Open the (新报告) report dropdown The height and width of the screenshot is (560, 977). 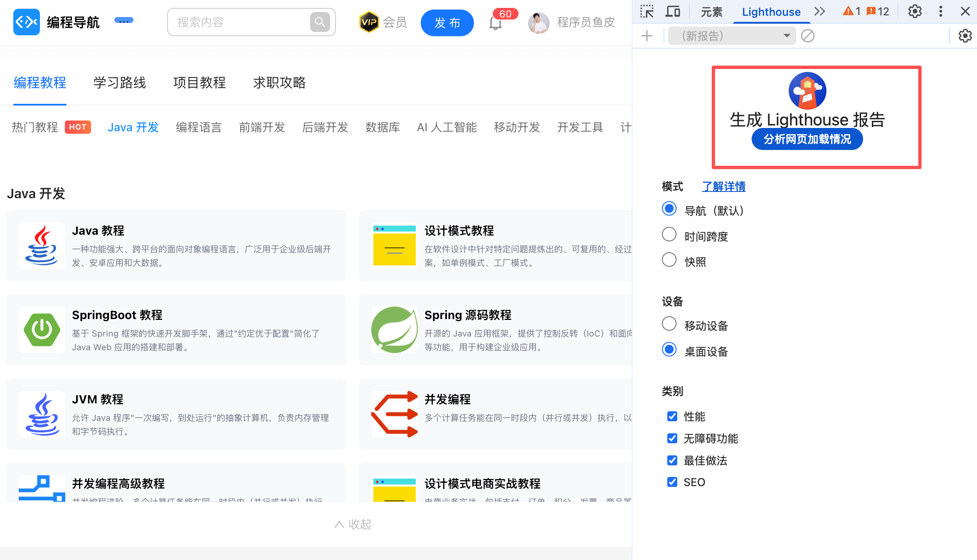[x=732, y=36]
